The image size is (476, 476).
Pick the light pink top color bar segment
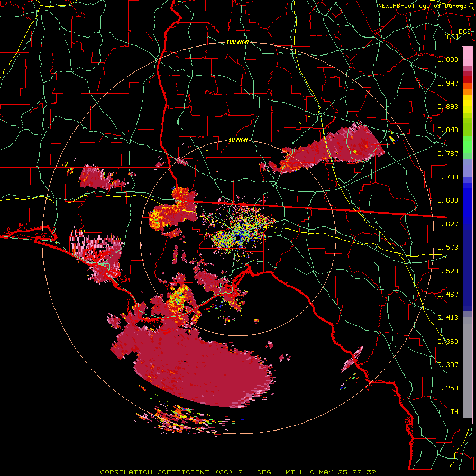(x=467, y=57)
